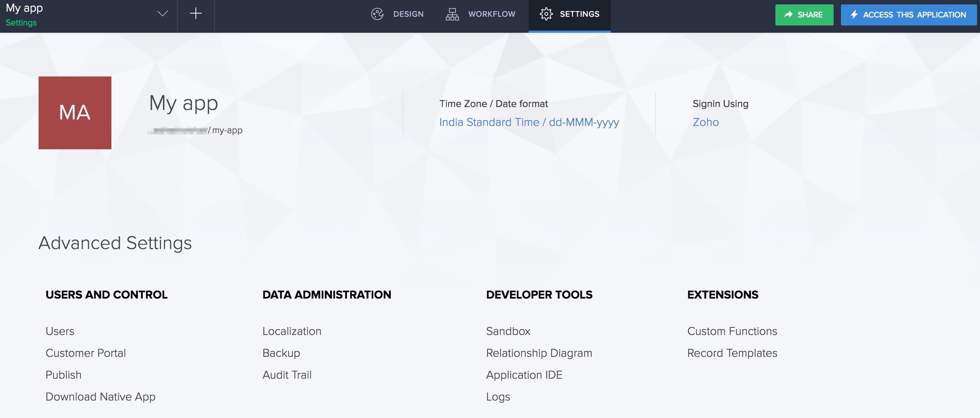Switch to the Workflow tab label
The height and width of the screenshot is (418, 980).
tap(491, 14)
